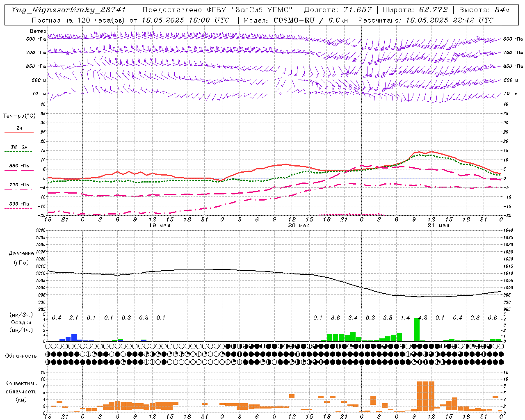This screenshot has height=420, width=525.
Task: Click the longitude value Долгота: 71.657
Action: pyautogui.click(x=338, y=10)
